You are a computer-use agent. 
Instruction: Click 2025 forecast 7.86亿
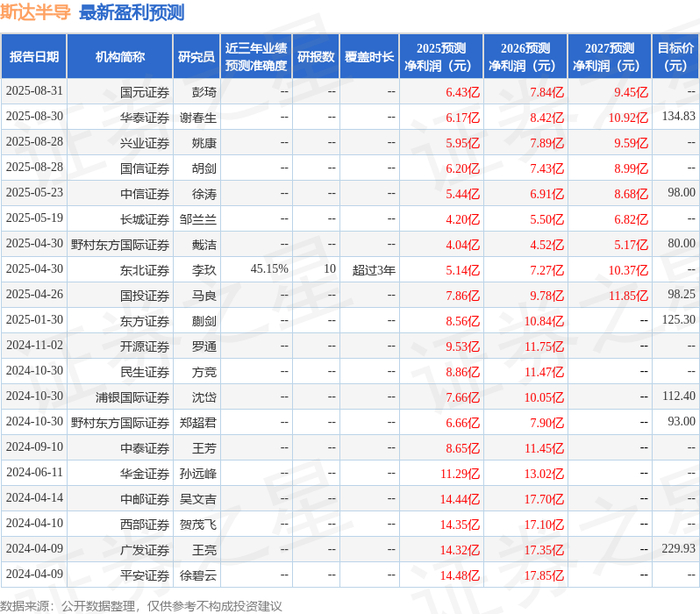(462, 296)
